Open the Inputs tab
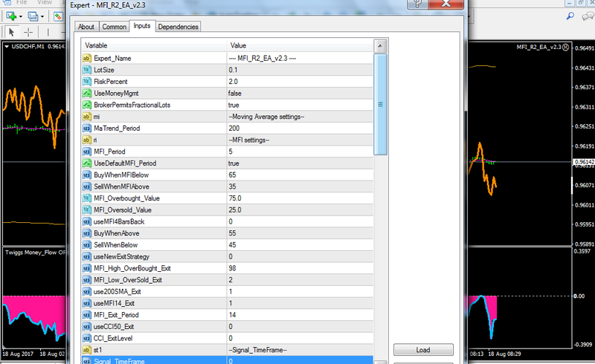Image resolution: width=595 pixels, height=364 pixels. pyautogui.click(x=142, y=26)
